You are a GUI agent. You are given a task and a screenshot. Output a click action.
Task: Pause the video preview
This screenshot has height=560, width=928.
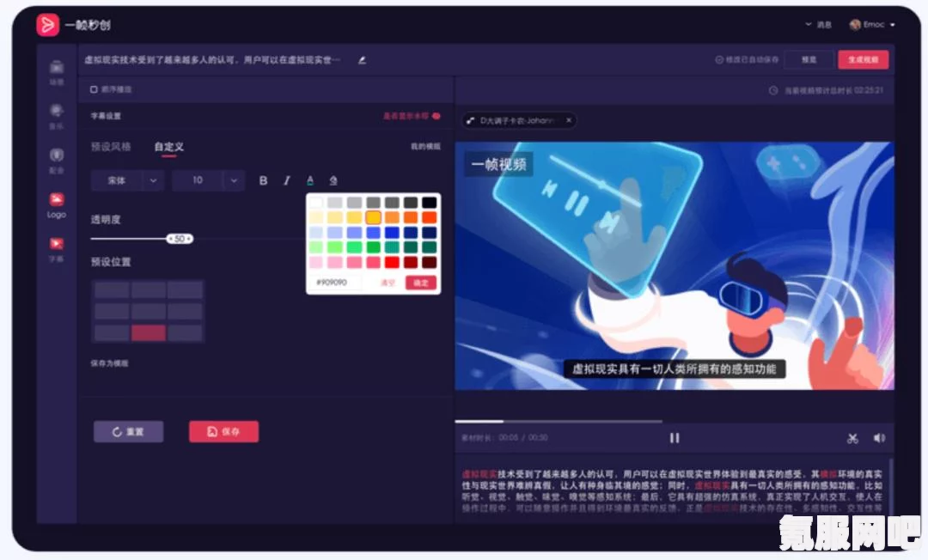(x=675, y=437)
